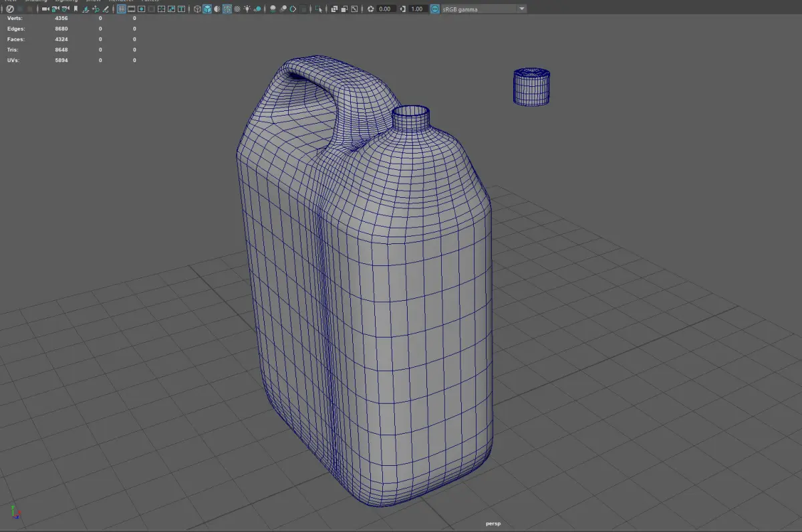
Task: Click the Faces count 4324
Action: [61, 39]
